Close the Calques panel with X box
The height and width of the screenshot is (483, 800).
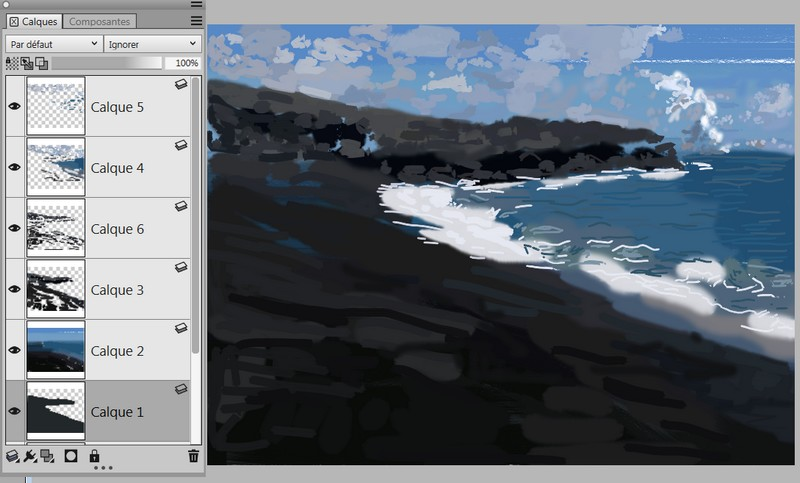tap(14, 21)
